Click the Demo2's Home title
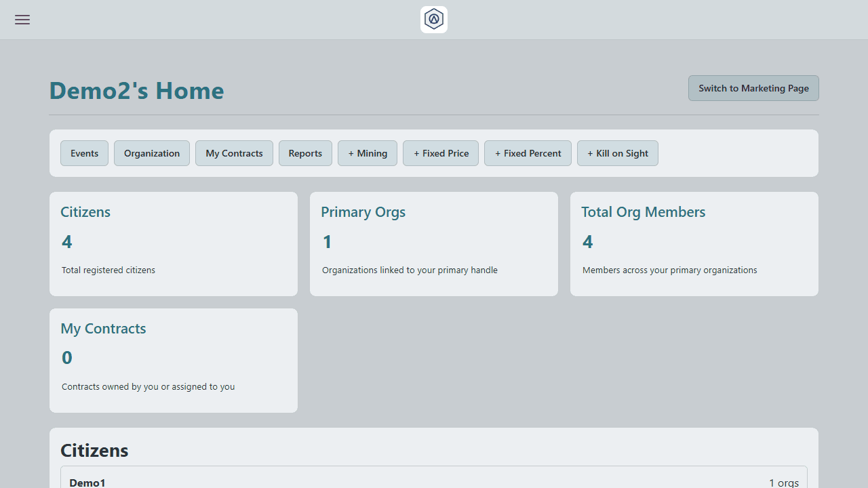Viewport: 868px width, 488px height. (x=136, y=90)
